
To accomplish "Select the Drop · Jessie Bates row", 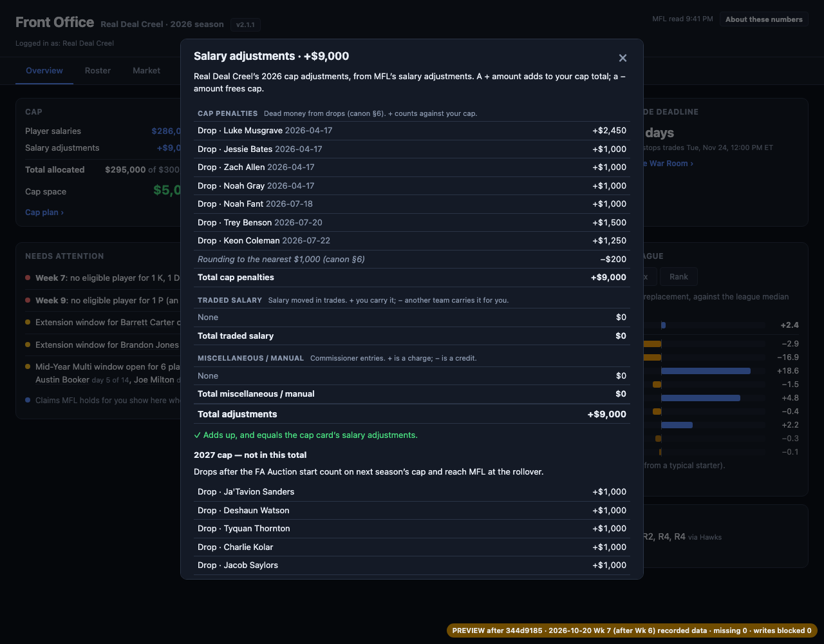I will (412, 149).
